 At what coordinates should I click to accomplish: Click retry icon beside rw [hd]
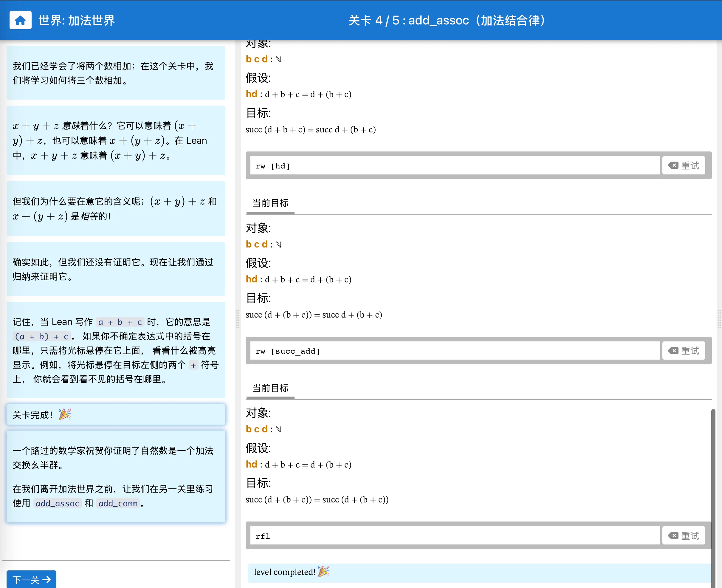tap(673, 165)
